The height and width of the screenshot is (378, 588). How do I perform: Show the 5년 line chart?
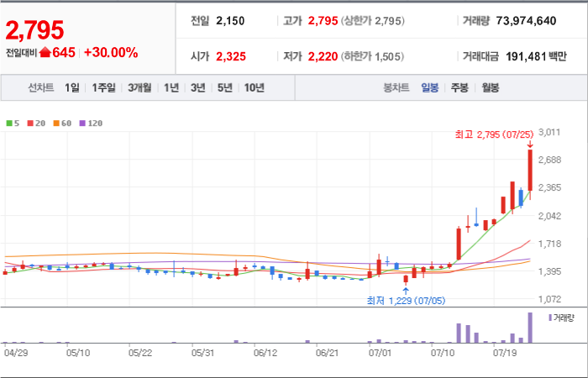pyautogui.click(x=225, y=87)
